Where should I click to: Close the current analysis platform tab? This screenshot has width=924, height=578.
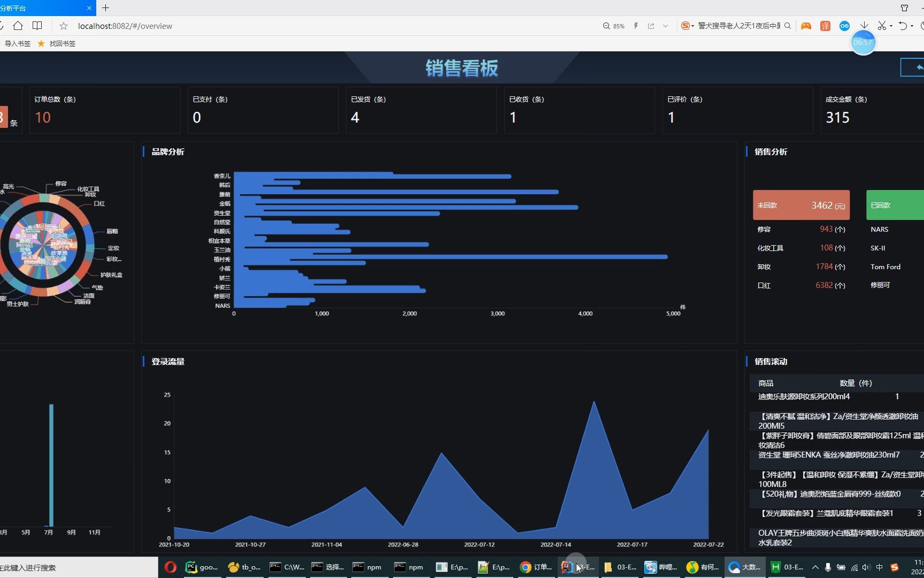[x=89, y=8]
